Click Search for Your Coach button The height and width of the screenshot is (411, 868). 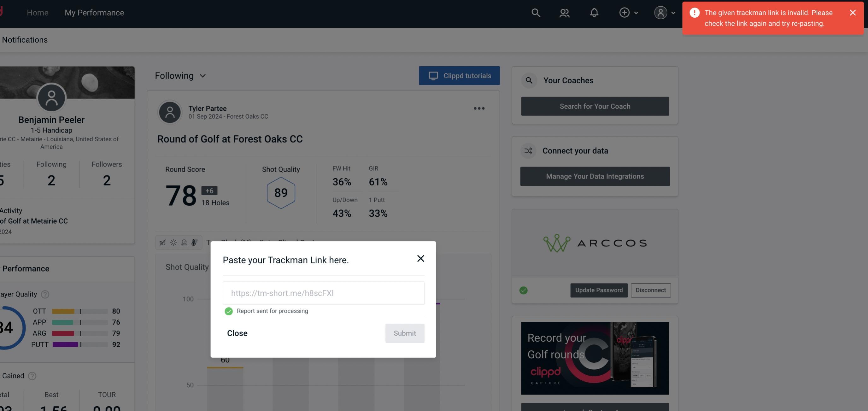click(x=595, y=106)
